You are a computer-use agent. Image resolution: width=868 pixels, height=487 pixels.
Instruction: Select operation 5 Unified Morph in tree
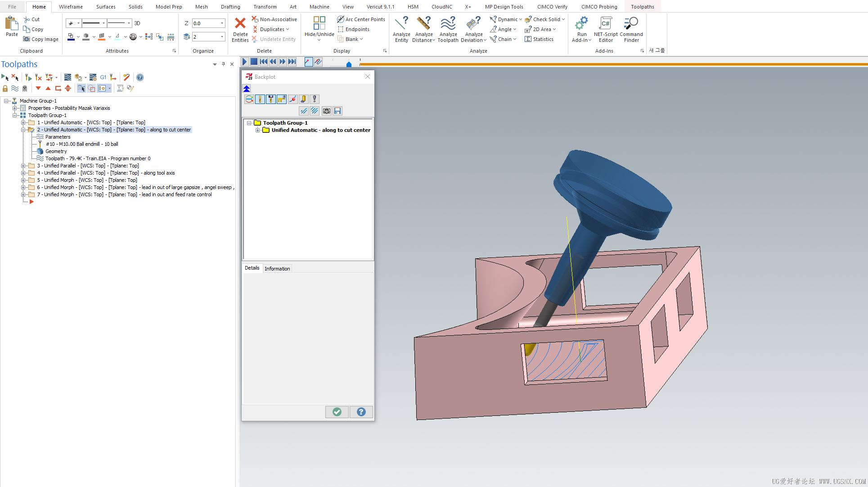click(x=87, y=180)
